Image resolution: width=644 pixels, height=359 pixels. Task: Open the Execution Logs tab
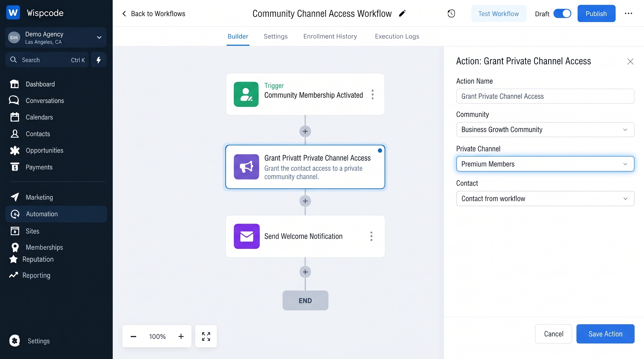397,36
